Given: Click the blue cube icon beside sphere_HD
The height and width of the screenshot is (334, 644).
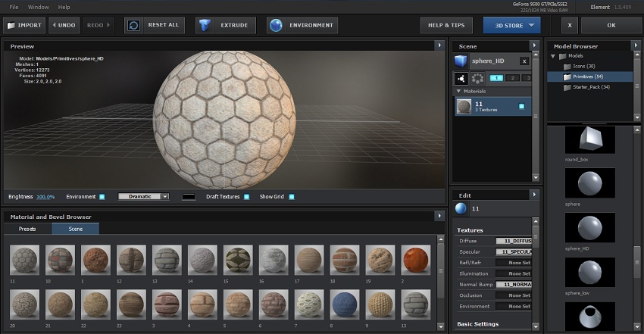Looking at the screenshot, I should (461, 61).
